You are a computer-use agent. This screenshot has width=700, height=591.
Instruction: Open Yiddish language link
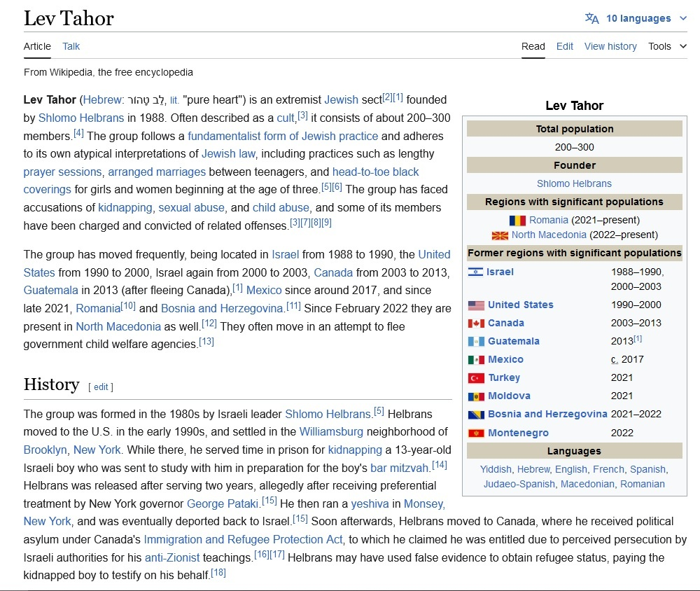click(x=496, y=469)
